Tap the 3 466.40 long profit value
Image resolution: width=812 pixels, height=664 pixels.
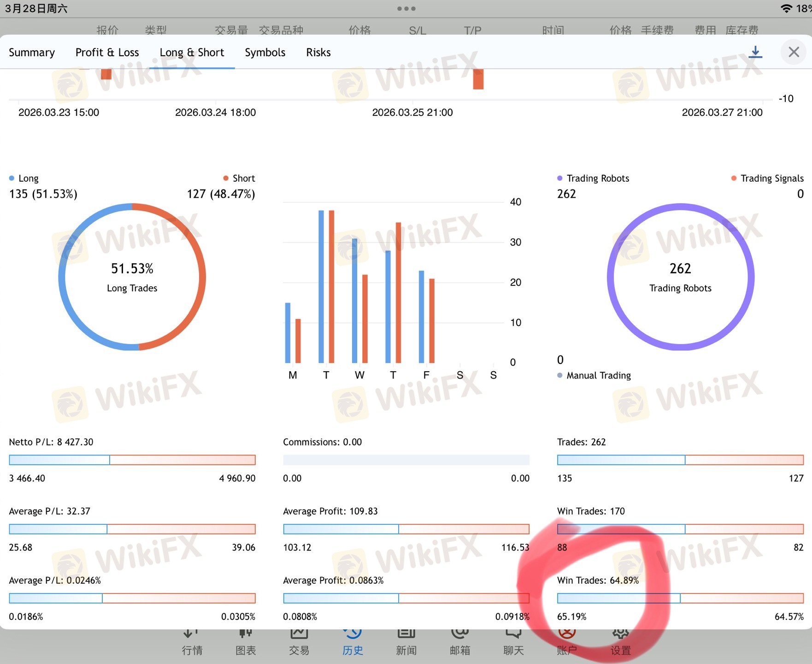pos(27,478)
